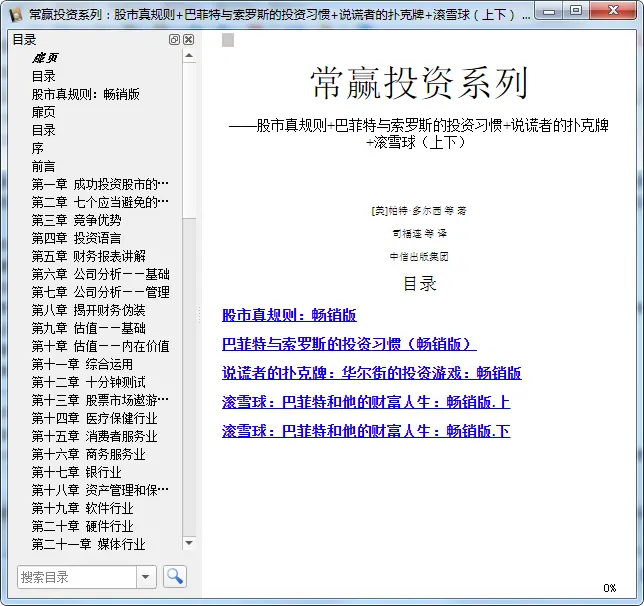Select the first 目录 TOC entry
Image resolution: width=644 pixels, height=606 pixels.
pyautogui.click(x=44, y=76)
